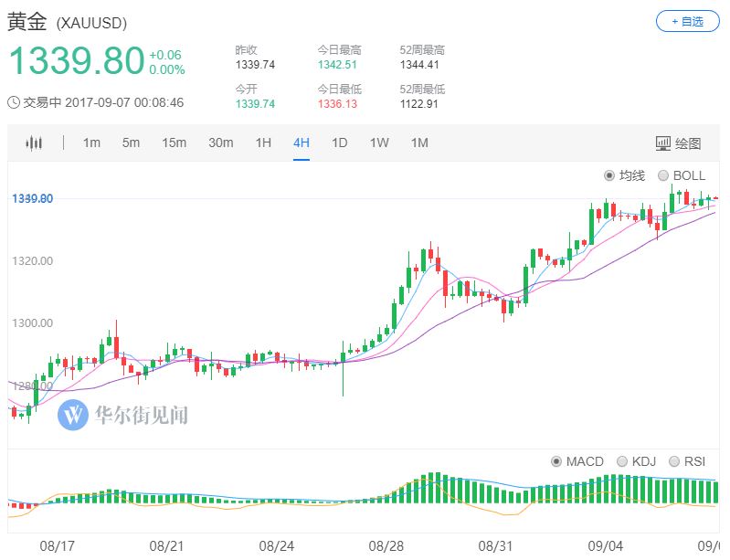The width and height of the screenshot is (730, 560).
Task: Click the clock icon beside trading status
Action: pos(14,102)
